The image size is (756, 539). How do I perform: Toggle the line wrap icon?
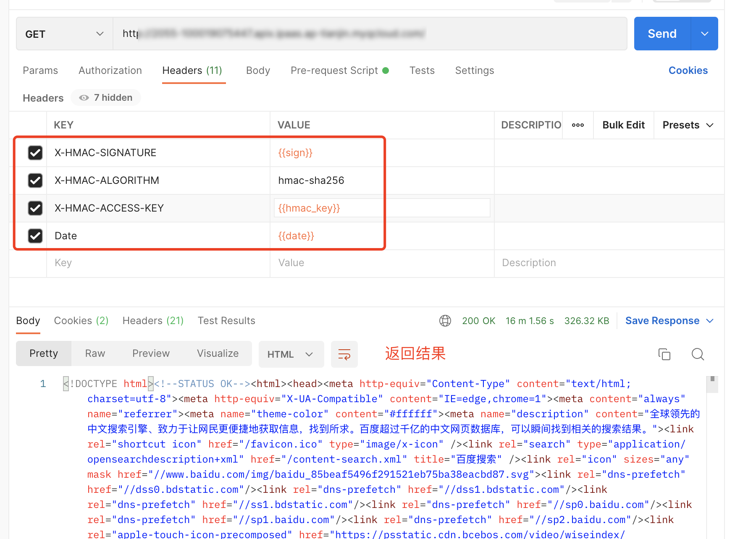(x=344, y=354)
